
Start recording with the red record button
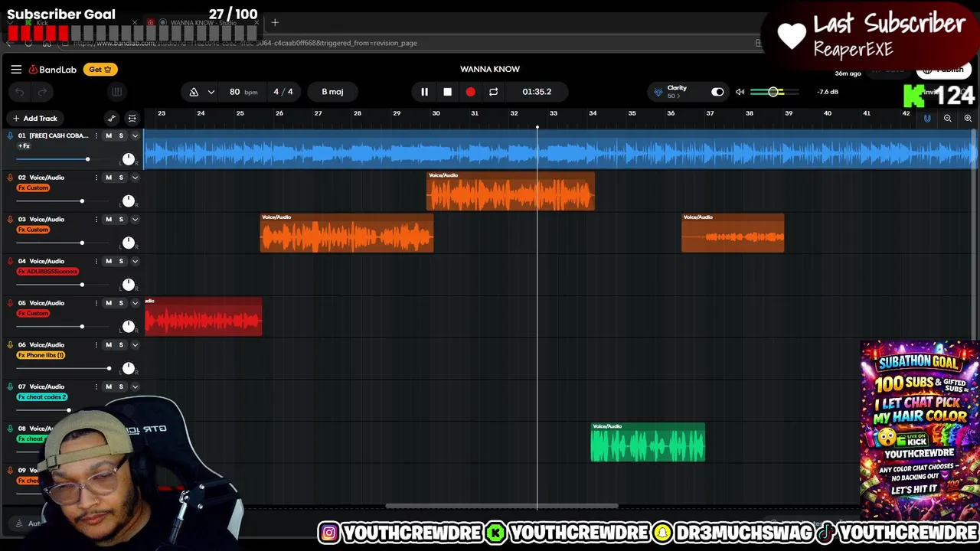pyautogui.click(x=470, y=92)
